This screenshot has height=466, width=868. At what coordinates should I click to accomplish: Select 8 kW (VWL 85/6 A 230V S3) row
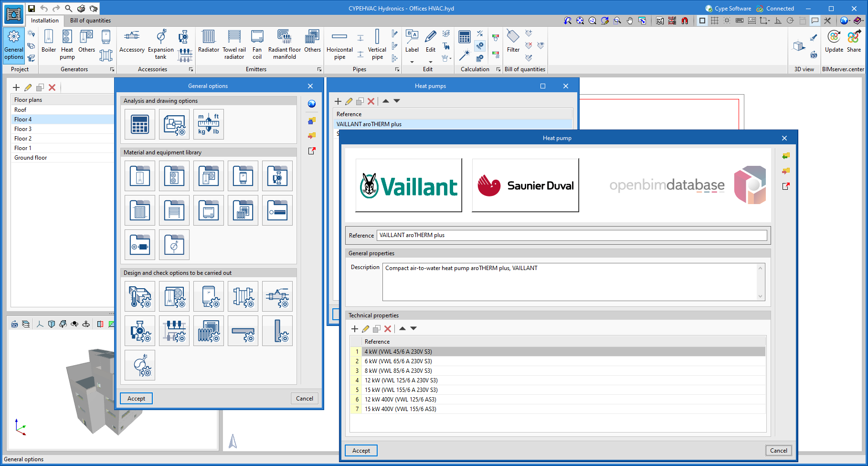pos(398,371)
